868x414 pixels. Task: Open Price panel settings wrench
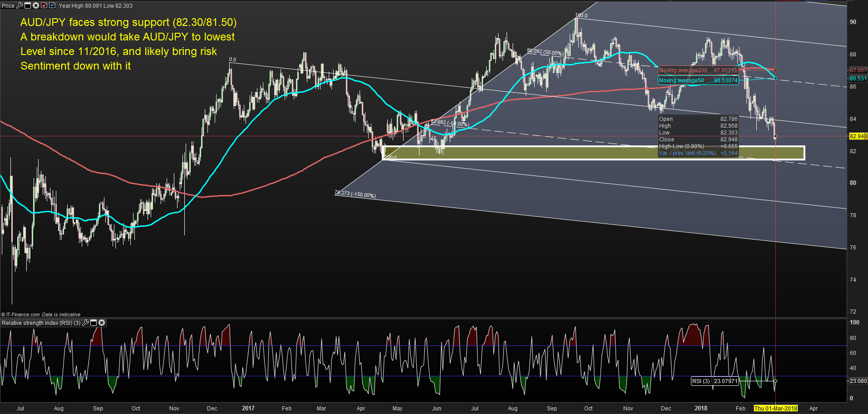coord(20,5)
